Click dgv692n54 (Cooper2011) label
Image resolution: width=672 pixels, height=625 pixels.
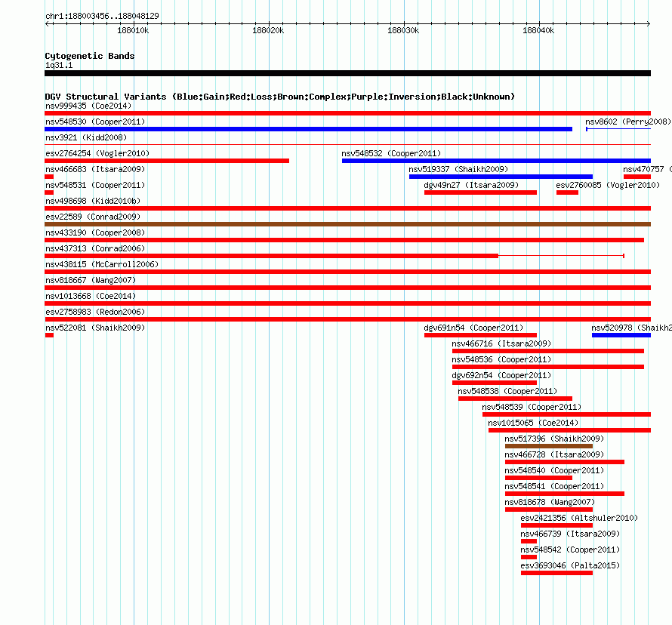point(501,375)
